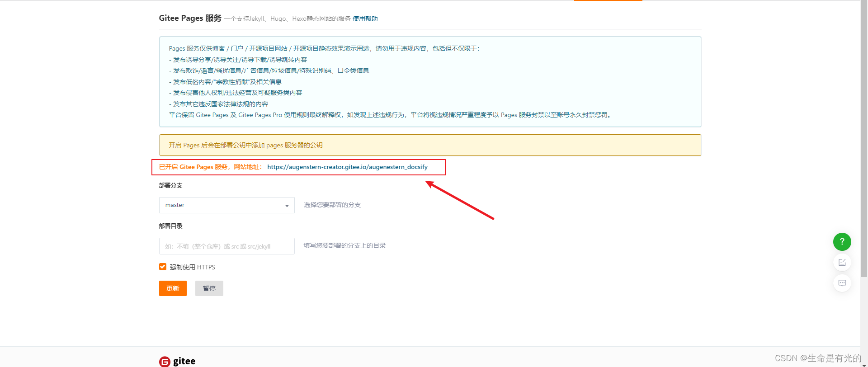Image resolution: width=868 pixels, height=367 pixels.
Task: Click the 部署目录 label
Action: pos(170,226)
